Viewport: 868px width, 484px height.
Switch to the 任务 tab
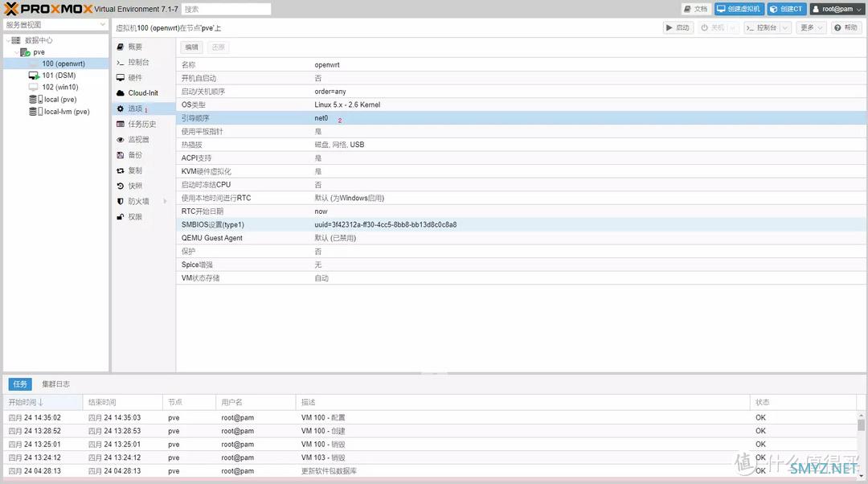coord(20,384)
